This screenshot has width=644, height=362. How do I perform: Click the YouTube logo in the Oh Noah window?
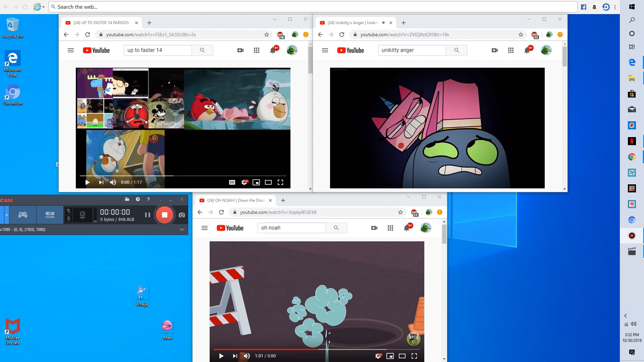click(x=230, y=228)
